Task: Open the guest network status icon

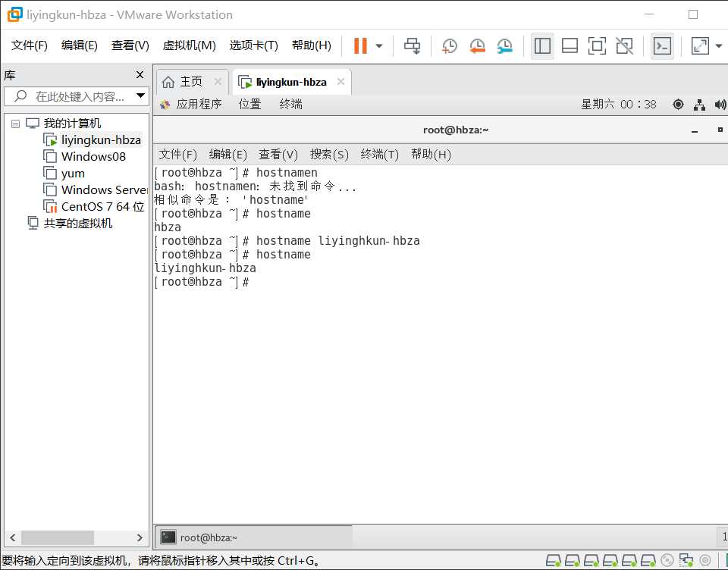Action: [700, 105]
